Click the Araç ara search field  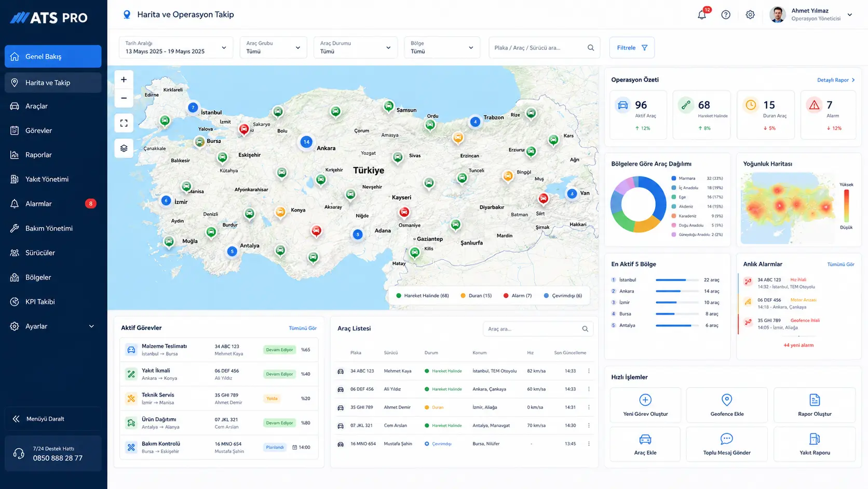(x=538, y=329)
